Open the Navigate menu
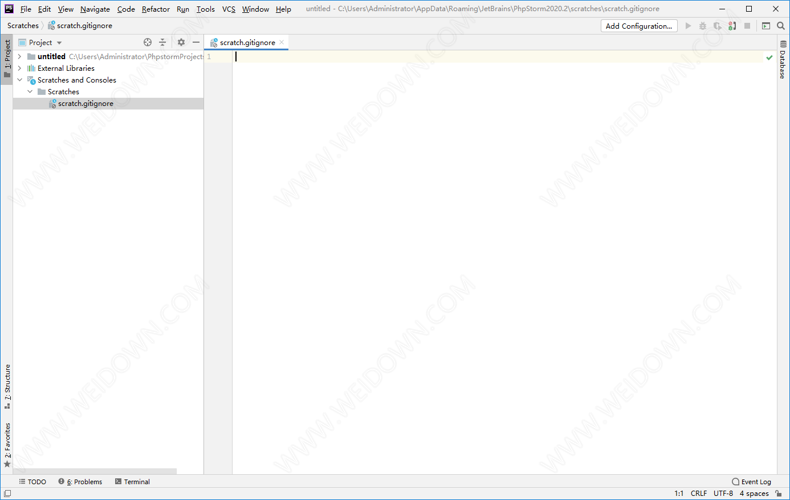This screenshot has width=790, height=500. point(95,9)
